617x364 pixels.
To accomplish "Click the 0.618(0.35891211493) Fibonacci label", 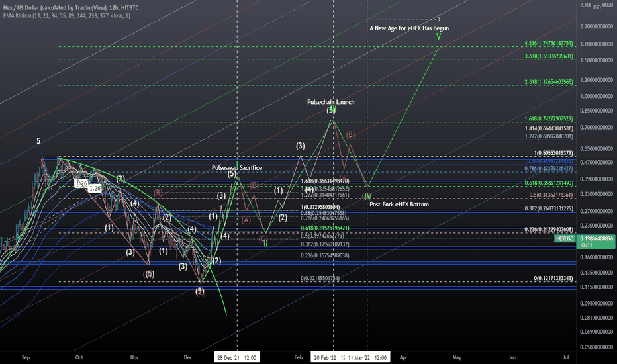I will pos(549,183).
